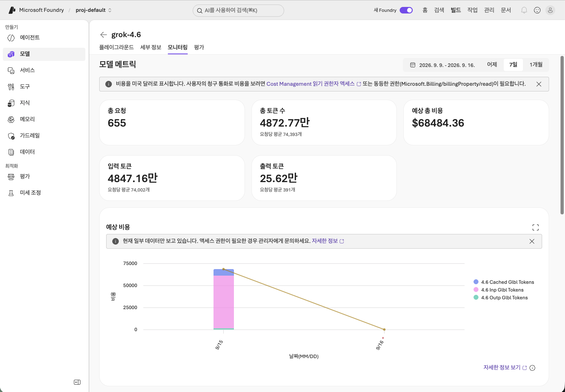Select the 어제 time range option
This screenshot has width=565, height=392.
(x=492, y=65)
